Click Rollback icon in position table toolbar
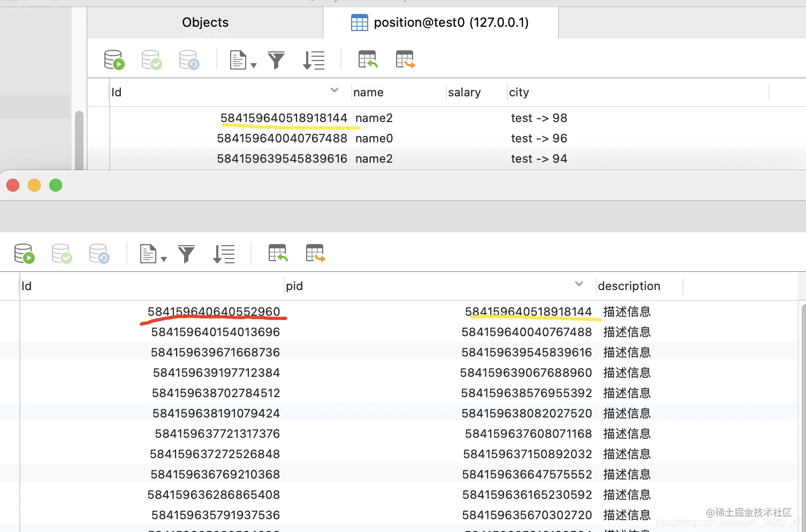806x532 pixels. point(189,60)
